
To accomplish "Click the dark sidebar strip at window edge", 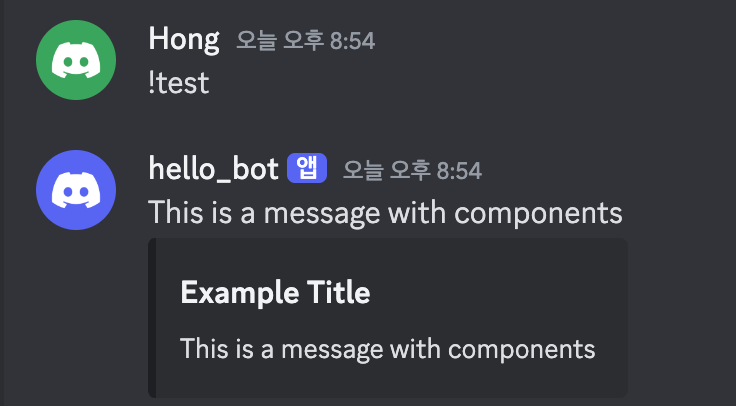I will pyautogui.click(x=2, y=203).
